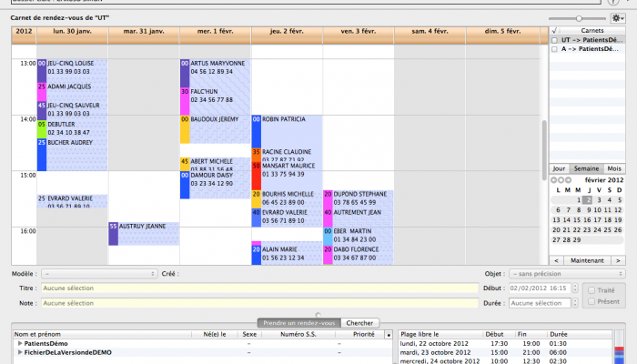The height and width of the screenshot is (364, 637).
Task: Click the Début date field
Action: click(540, 288)
